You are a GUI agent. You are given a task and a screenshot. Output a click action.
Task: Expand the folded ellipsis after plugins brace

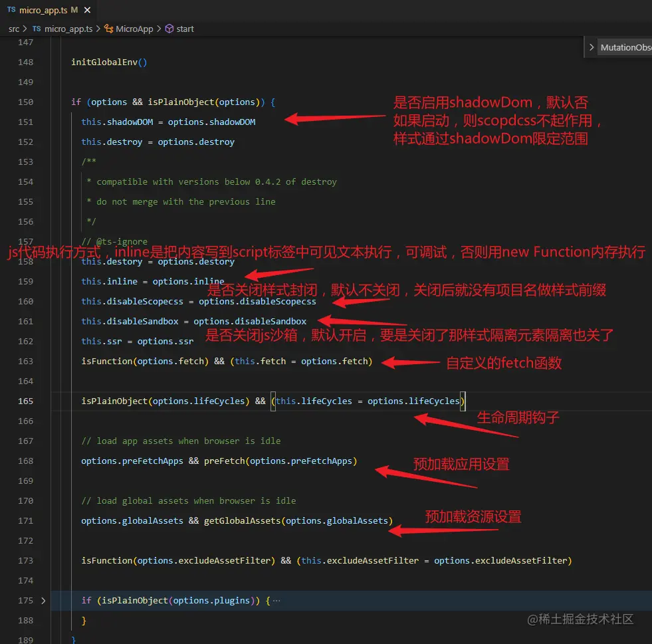pyautogui.click(x=276, y=600)
